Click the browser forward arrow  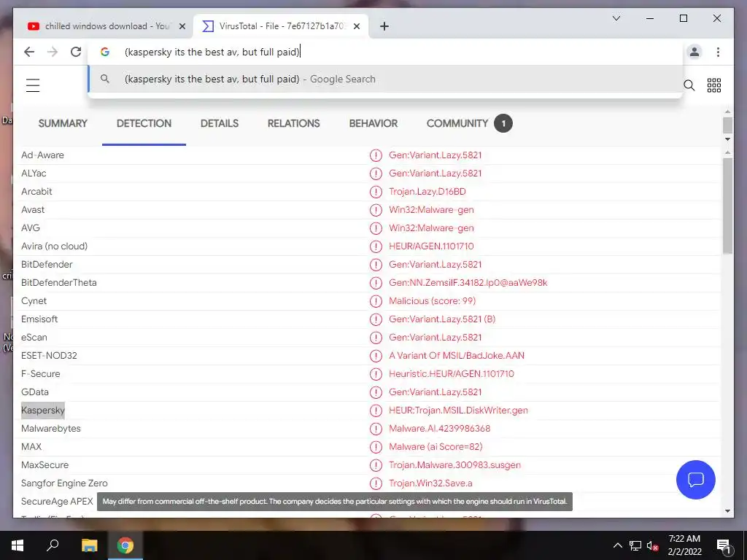[x=53, y=52]
